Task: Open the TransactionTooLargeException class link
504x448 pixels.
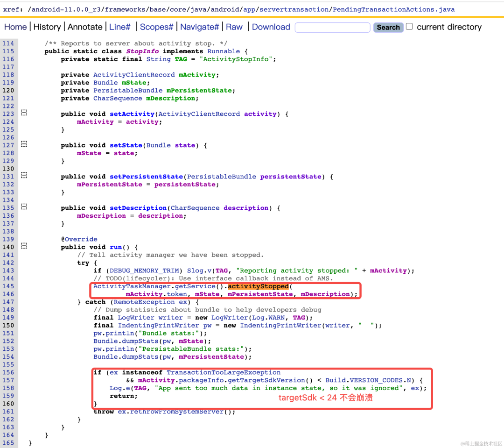Action: tap(224, 372)
